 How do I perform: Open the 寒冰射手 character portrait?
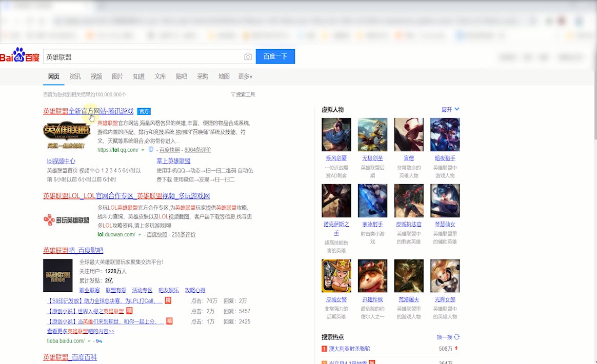tap(372, 200)
